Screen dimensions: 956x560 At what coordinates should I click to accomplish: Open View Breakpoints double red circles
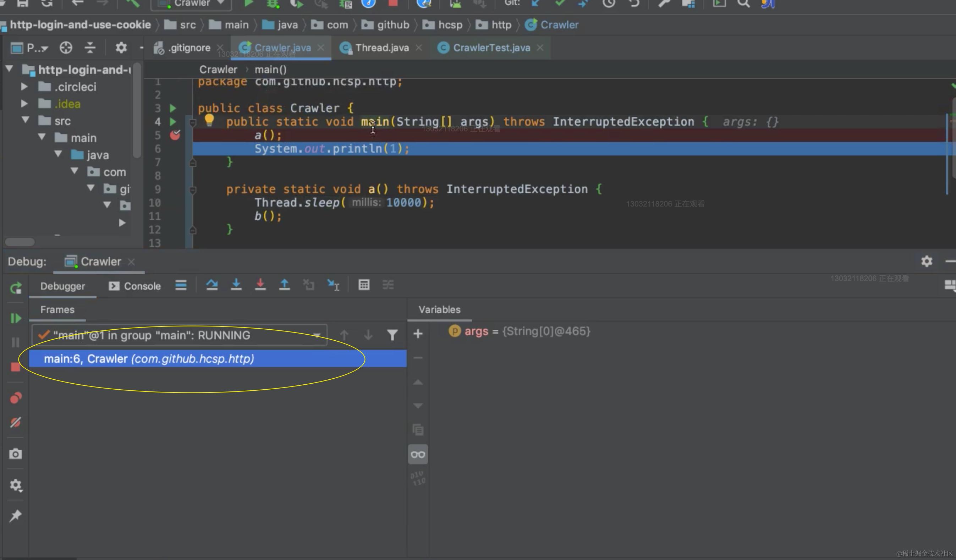(x=16, y=398)
